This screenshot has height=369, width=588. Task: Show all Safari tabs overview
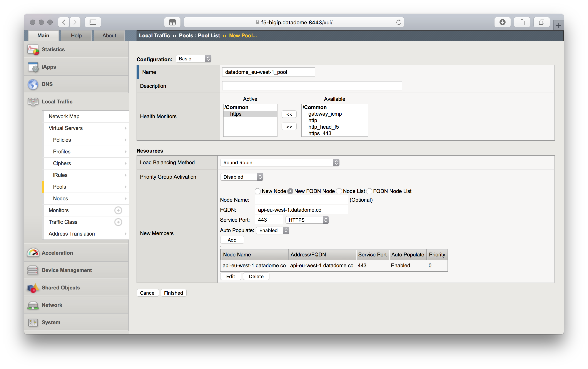tap(541, 22)
